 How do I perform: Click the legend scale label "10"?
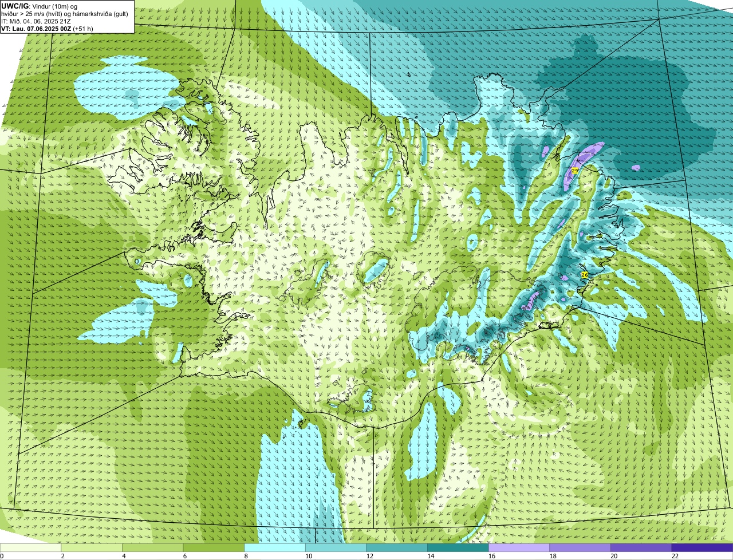click(309, 556)
